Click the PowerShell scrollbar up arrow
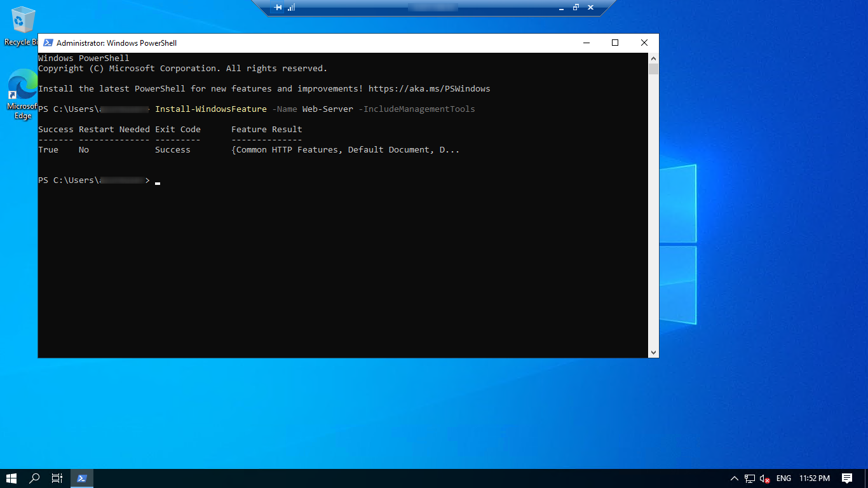 [653, 58]
